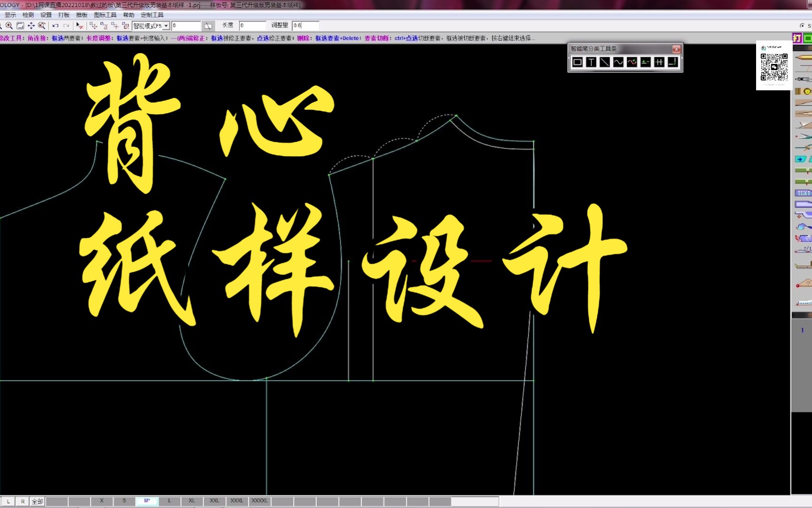Select the diagonal straight line tool

[x=605, y=62]
